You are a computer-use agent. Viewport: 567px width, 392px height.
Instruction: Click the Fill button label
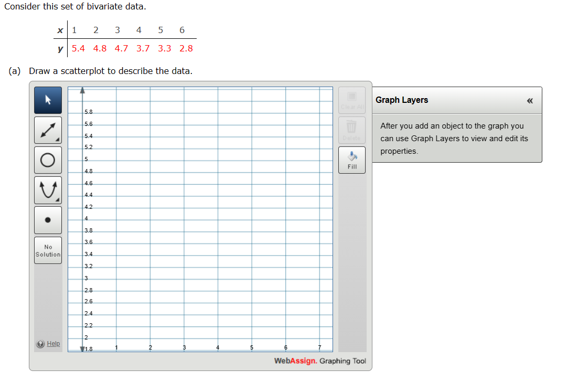pyautogui.click(x=351, y=166)
